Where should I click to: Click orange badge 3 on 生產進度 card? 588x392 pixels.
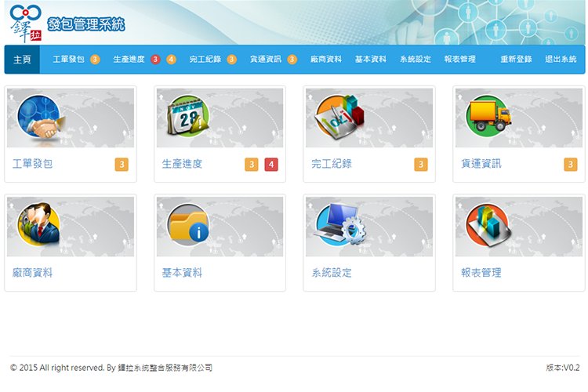pyautogui.click(x=252, y=165)
